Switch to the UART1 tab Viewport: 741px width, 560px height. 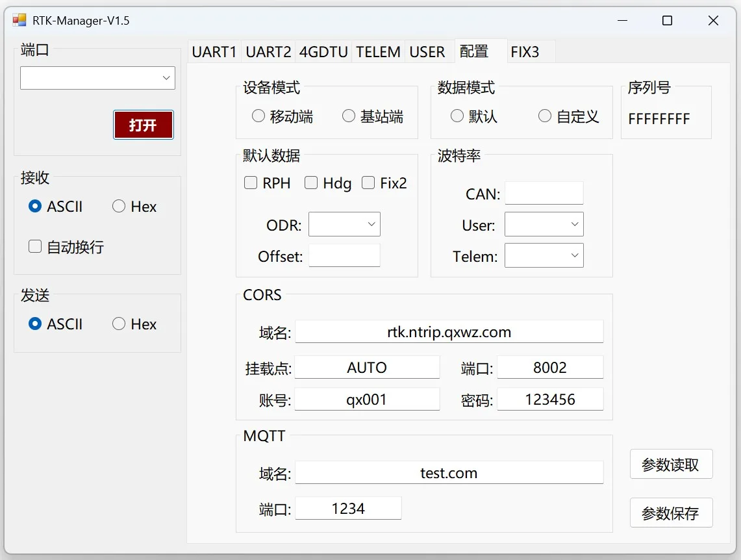pos(214,51)
